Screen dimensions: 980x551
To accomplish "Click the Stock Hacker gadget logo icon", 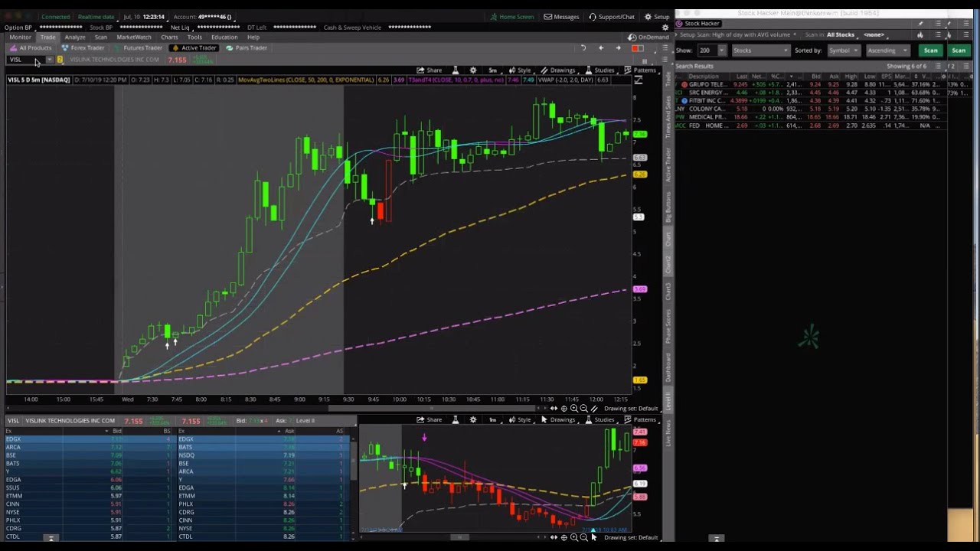I will [x=679, y=24].
